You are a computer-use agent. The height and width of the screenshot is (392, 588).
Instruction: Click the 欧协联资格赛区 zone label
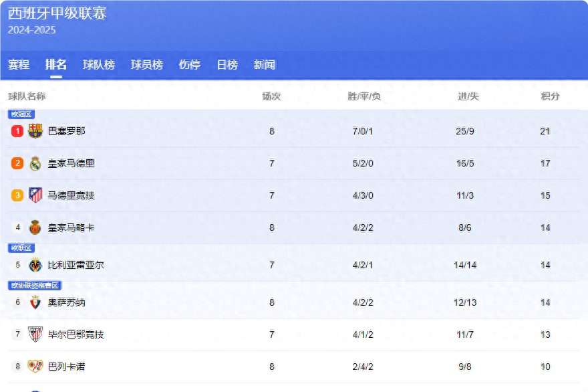[35, 286]
